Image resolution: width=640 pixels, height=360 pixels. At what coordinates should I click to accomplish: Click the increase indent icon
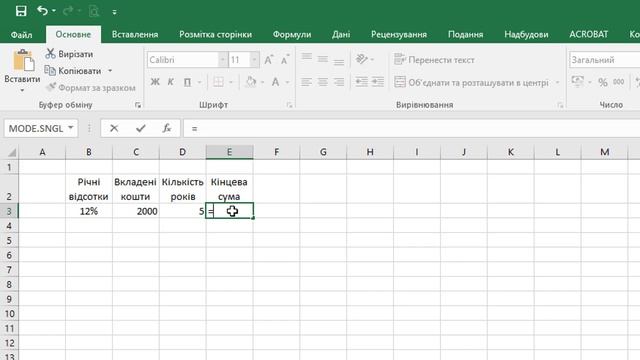(378, 82)
